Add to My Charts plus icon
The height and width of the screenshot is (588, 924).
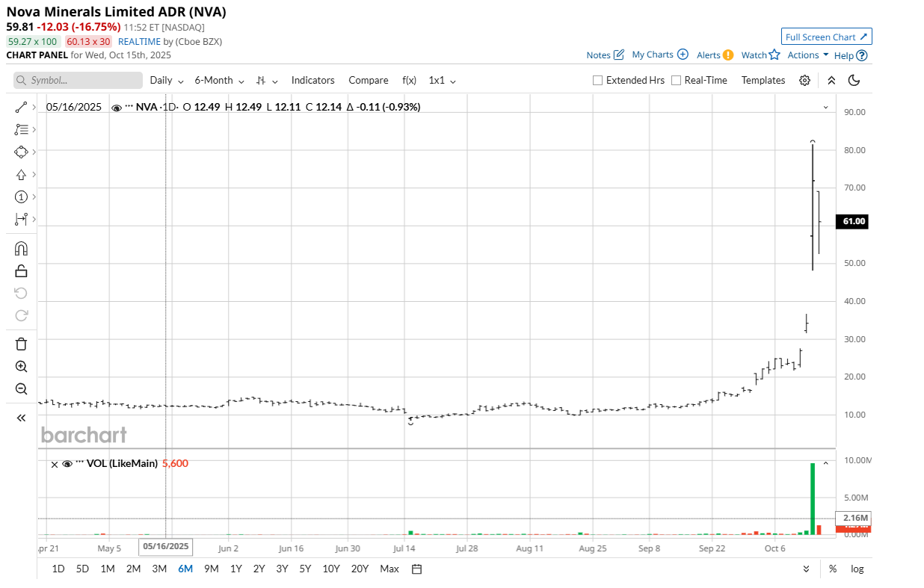(683, 55)
